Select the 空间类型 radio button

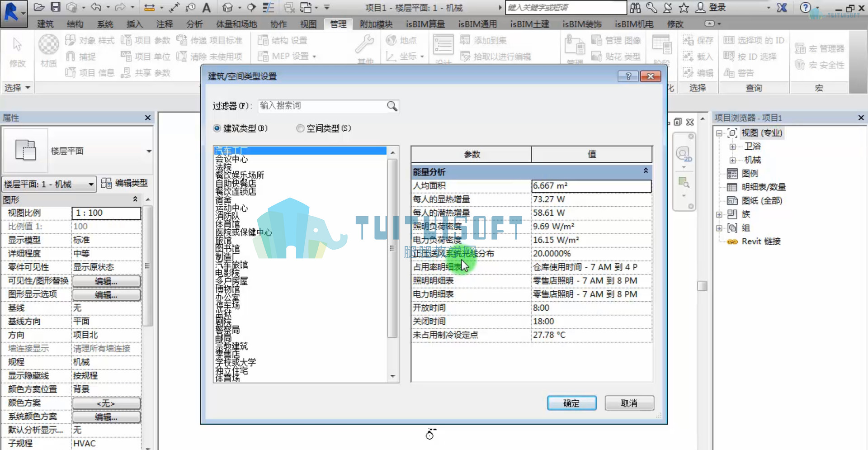coord(300,128)
